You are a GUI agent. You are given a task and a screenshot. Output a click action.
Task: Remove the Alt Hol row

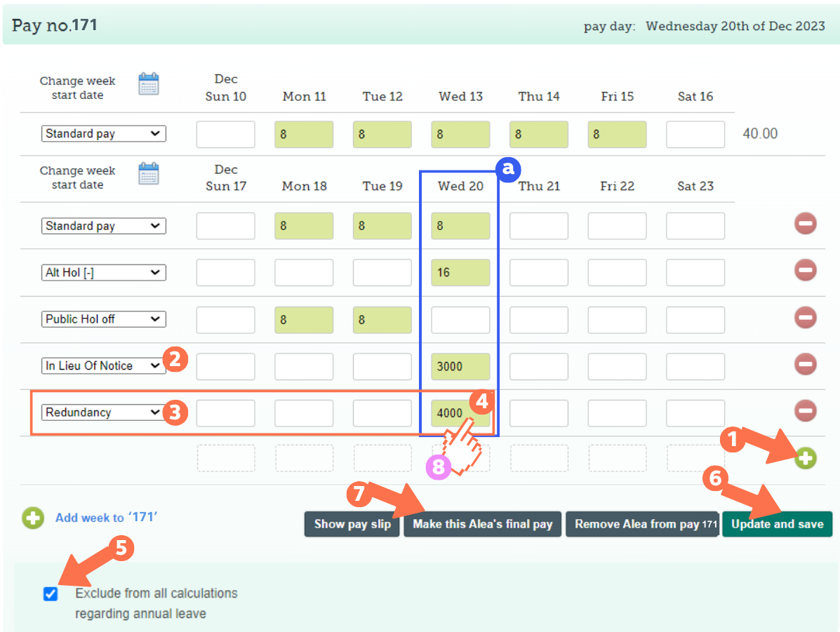click(805, 270)
